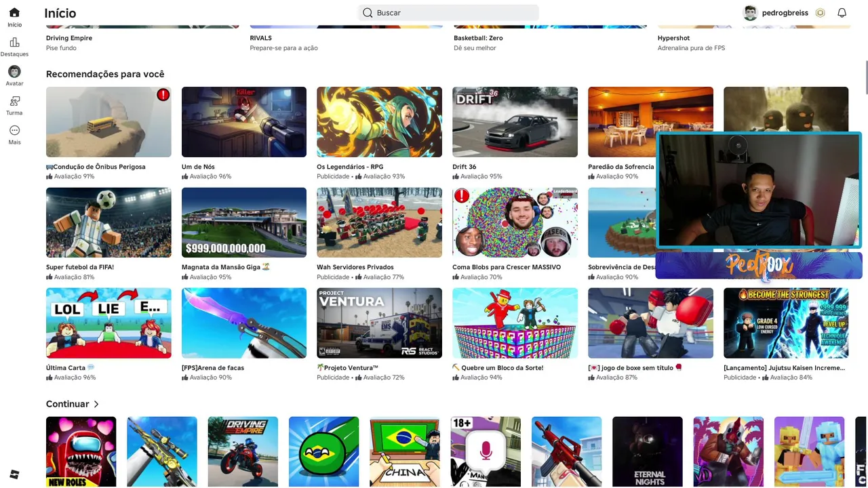This screenshot has width=868, height=488.
Task: Click the Hypershot title link
Action: (x=673, y=38)
